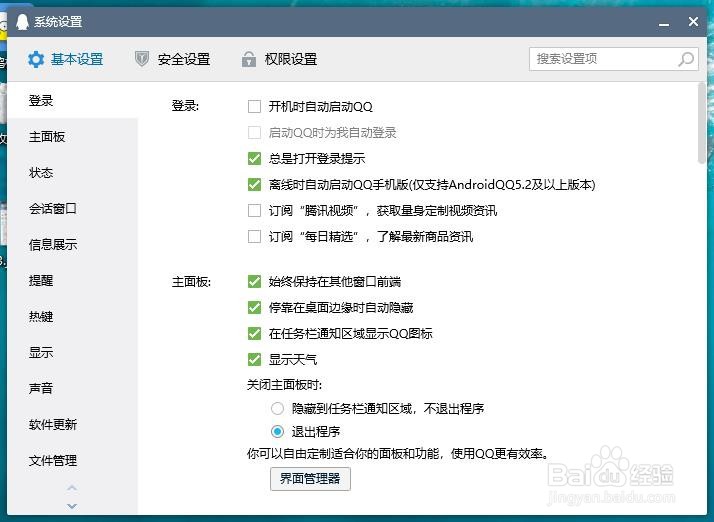The height and width of the screenshot is (522, 714).
Task: Select 登录 in the sidebar
Action: click(73, 100)
